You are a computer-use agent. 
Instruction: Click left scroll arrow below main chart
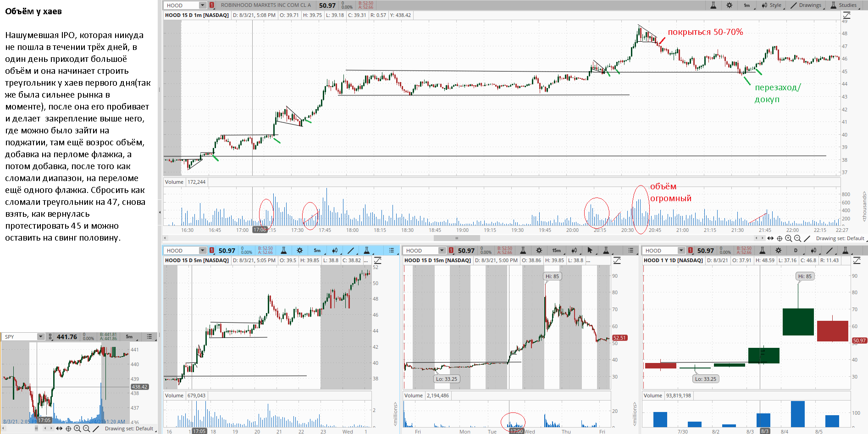pyautogui.click(x=165, y=238)
